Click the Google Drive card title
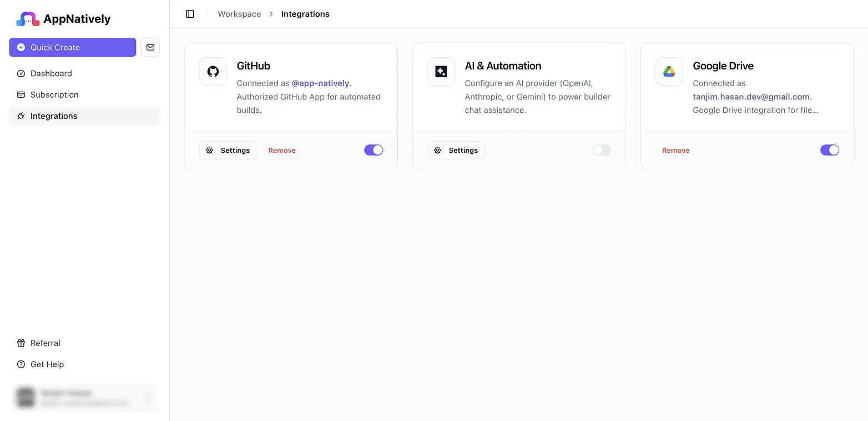The image size is (868, 421). click(x=723, y=66)
